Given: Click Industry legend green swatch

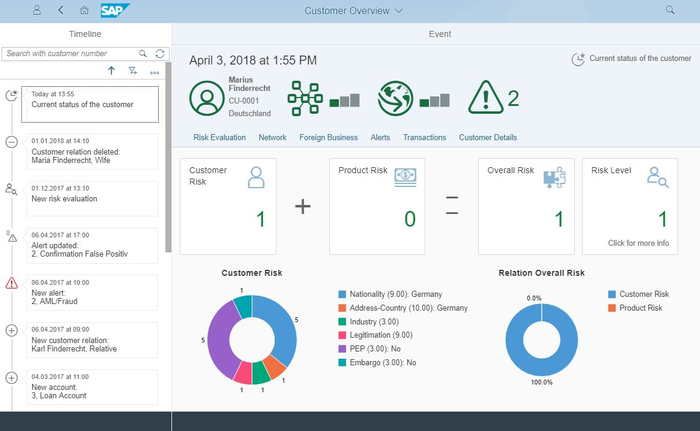Looking at the screenshot, I should (x=342, y=322).
